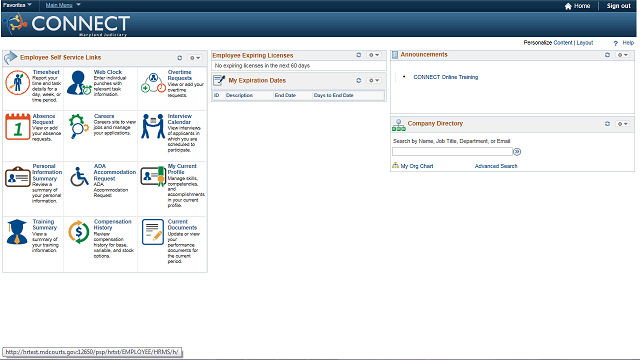Click 'No expiring licenses in the next 60 days'

[262, 66]
